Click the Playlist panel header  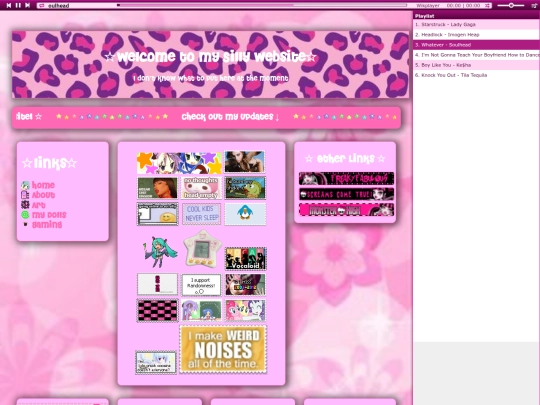[x=476, y=16]
